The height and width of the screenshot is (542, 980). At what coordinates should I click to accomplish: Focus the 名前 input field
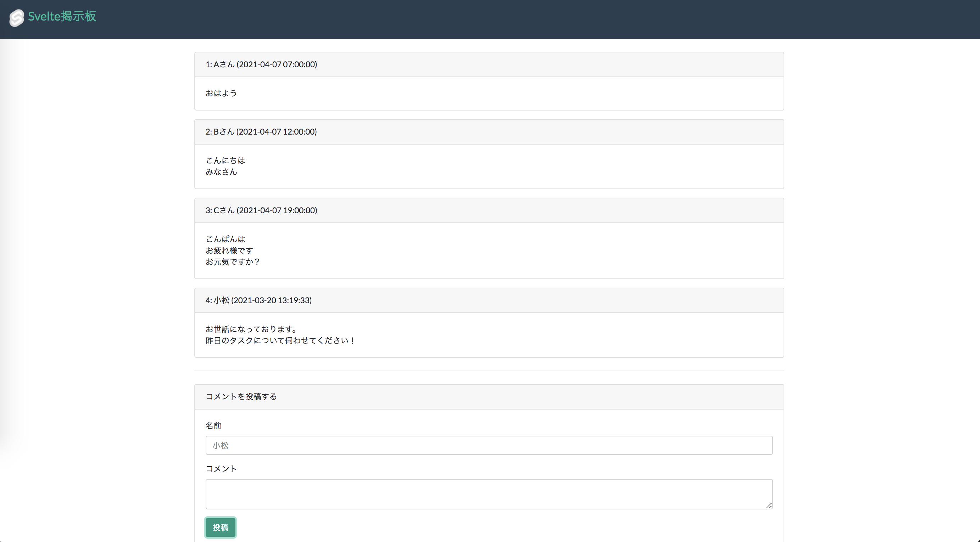[x=489, y=445]
